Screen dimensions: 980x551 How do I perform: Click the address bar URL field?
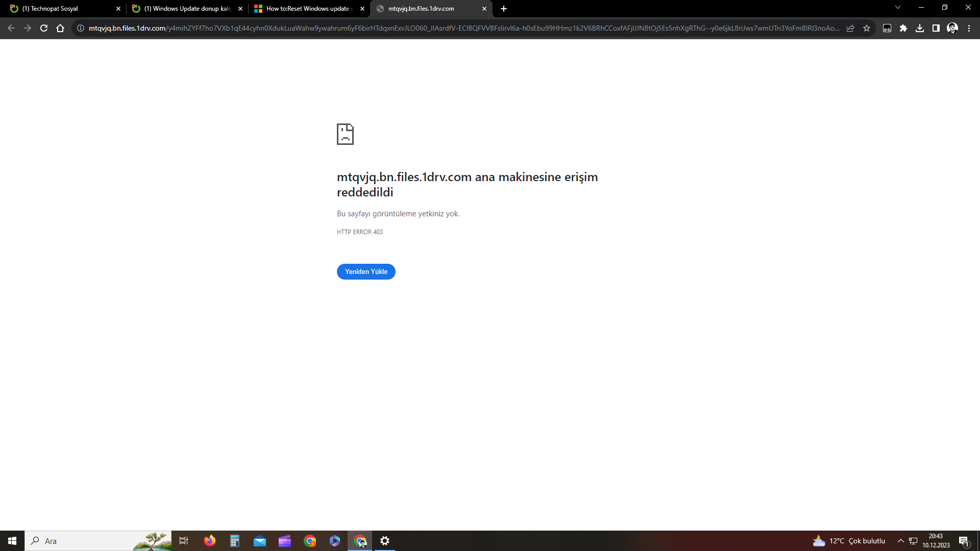pos(459,28)
